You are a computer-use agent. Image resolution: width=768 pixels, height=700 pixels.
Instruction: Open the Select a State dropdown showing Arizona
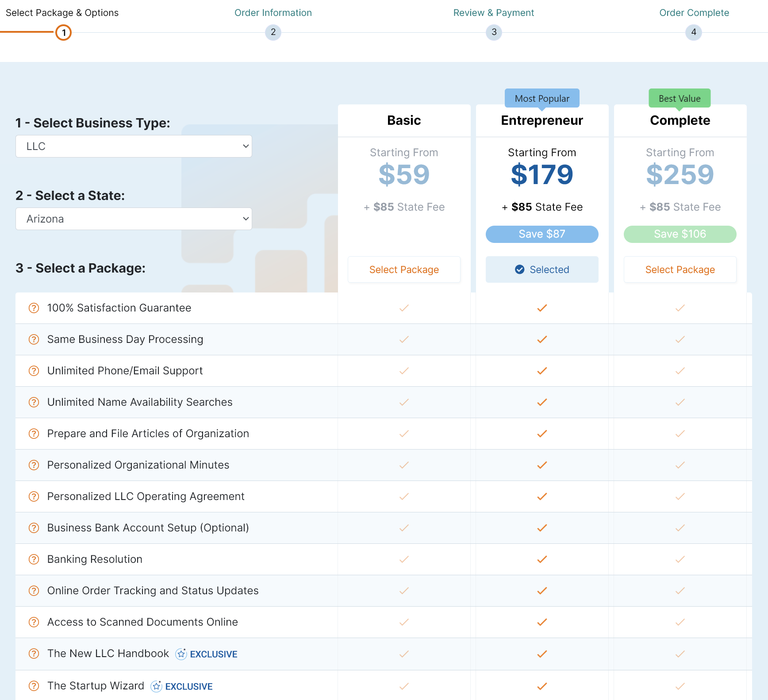(x=134, y=219)
